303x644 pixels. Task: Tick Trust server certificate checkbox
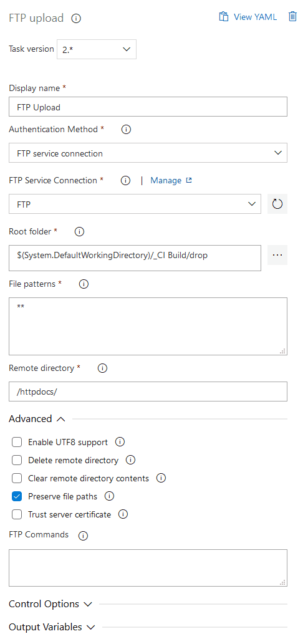click(17, 514)
